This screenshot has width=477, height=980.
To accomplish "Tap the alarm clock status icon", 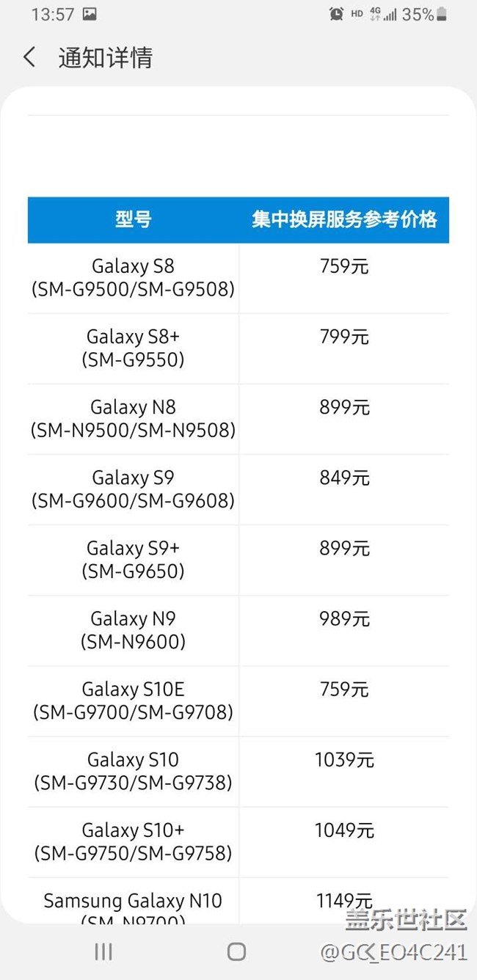I will (x=336, y=14).
